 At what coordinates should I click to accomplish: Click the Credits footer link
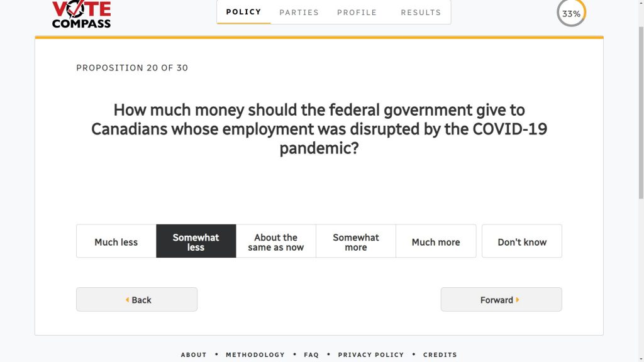[440, 354]
